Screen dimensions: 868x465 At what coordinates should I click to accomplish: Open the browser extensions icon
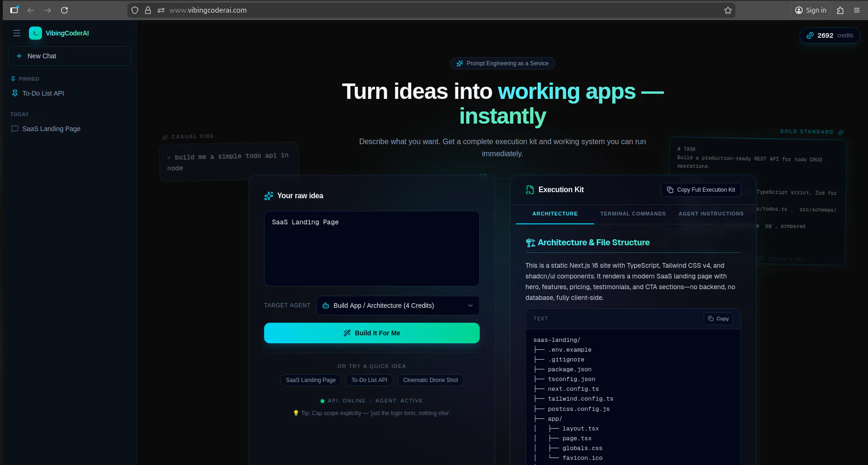point(840,10)
